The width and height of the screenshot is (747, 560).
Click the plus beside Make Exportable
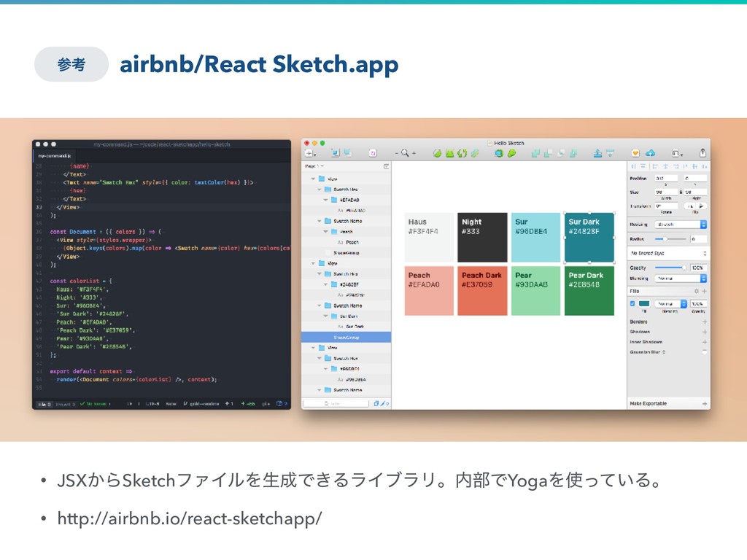pyautogui.click(x=705, y=404)
